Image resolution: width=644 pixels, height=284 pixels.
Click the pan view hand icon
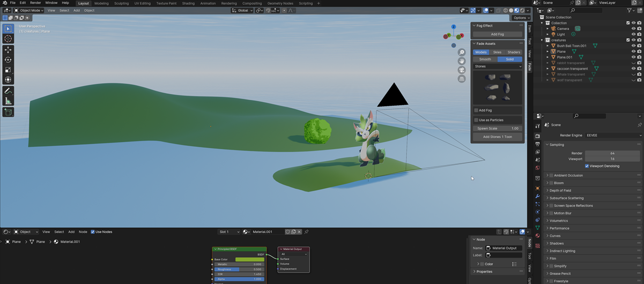(x=462, y=61)
